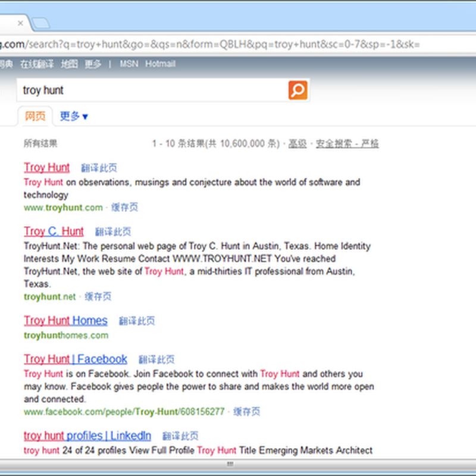This screenshot has height=476, width=476.
Task: Open 地图 in top navigation
Action: [x=69, y=64]
